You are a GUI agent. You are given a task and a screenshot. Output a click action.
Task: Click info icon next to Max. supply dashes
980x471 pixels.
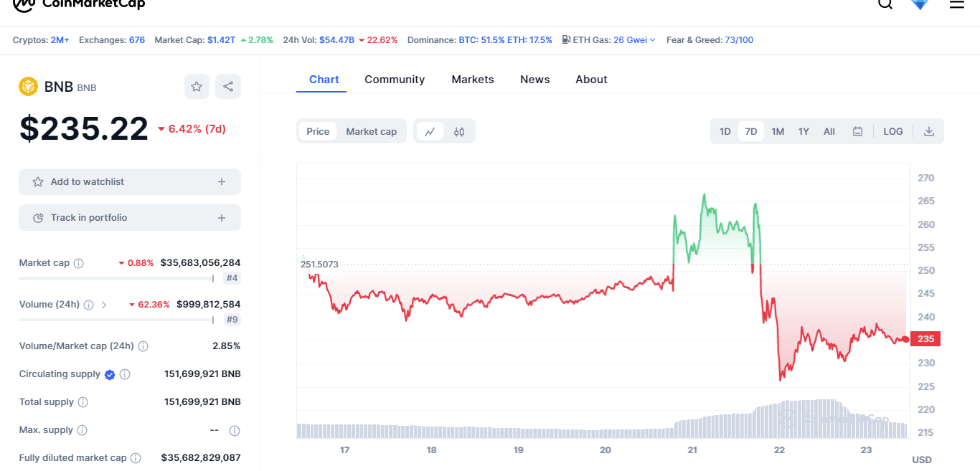234,431
